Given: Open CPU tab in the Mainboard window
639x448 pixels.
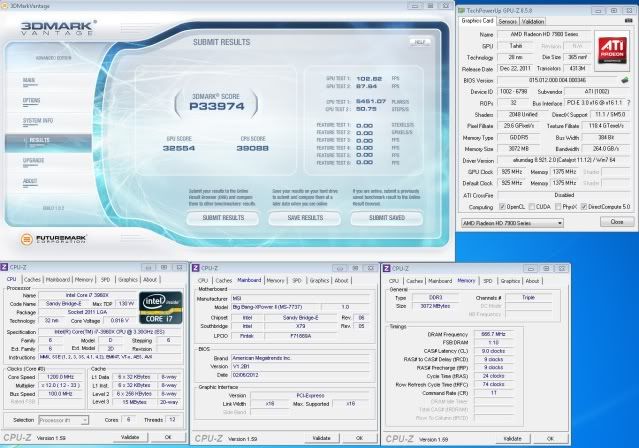Looking at the screenshot, I should [x=203, y=280].
